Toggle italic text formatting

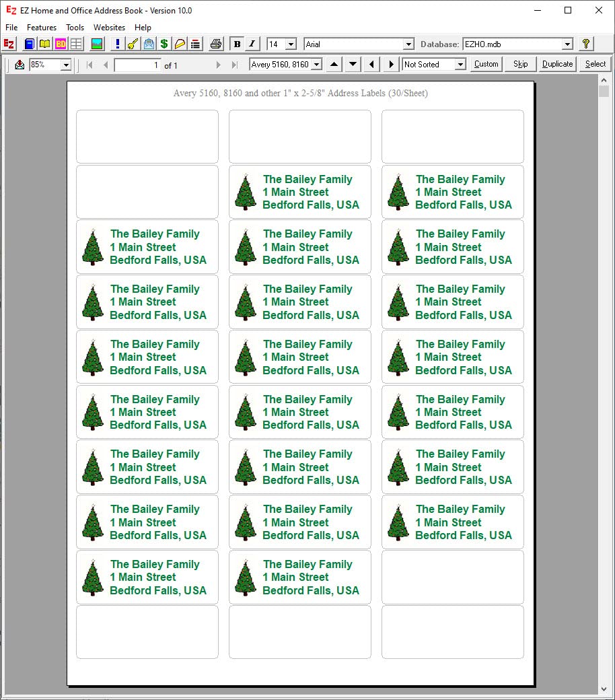[252, 44]
